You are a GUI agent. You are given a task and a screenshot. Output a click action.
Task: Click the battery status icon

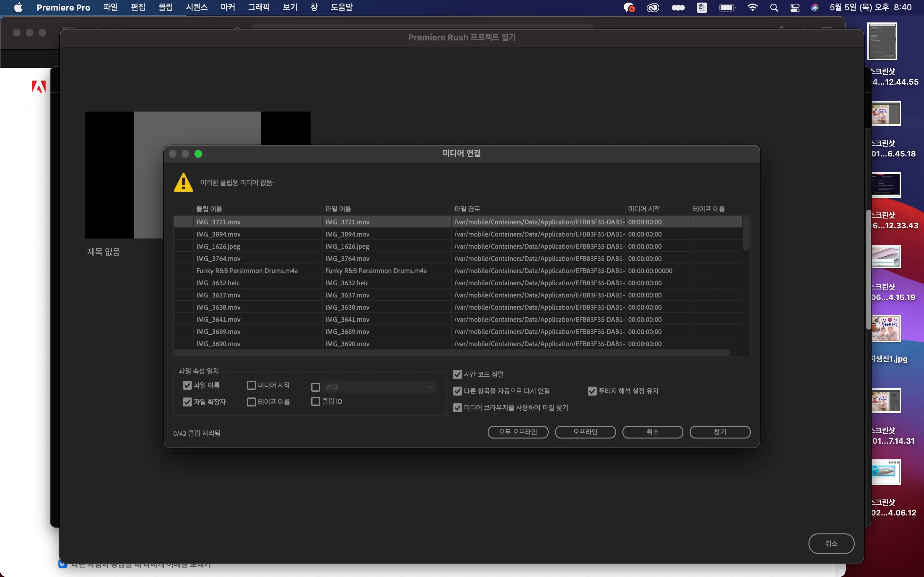pyautogui.click(x=727, y=8)
